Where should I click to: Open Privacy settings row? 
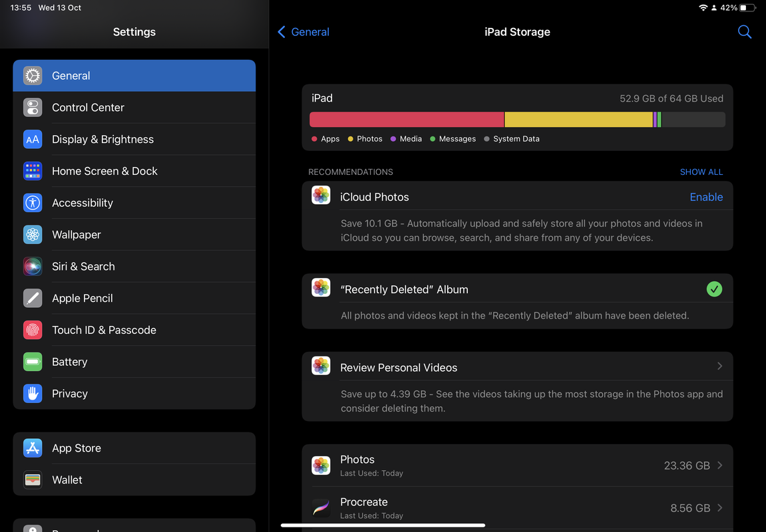(x=134, y=394)
